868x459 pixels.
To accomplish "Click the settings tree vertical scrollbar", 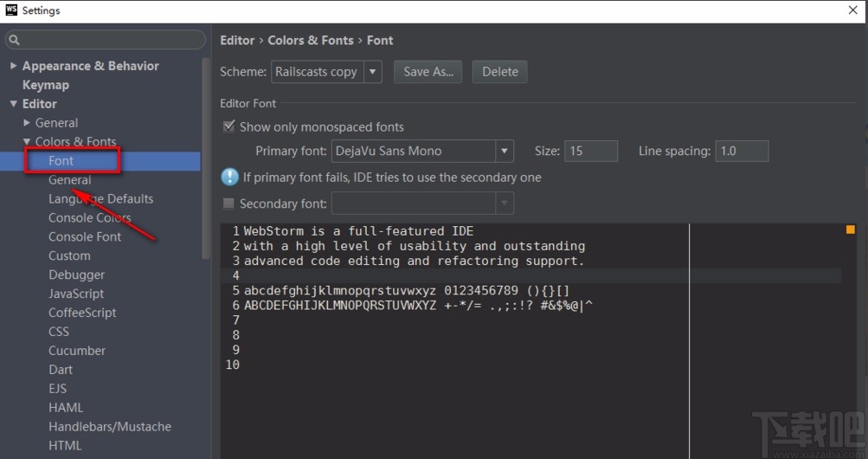I will click(x=206, y=156).
